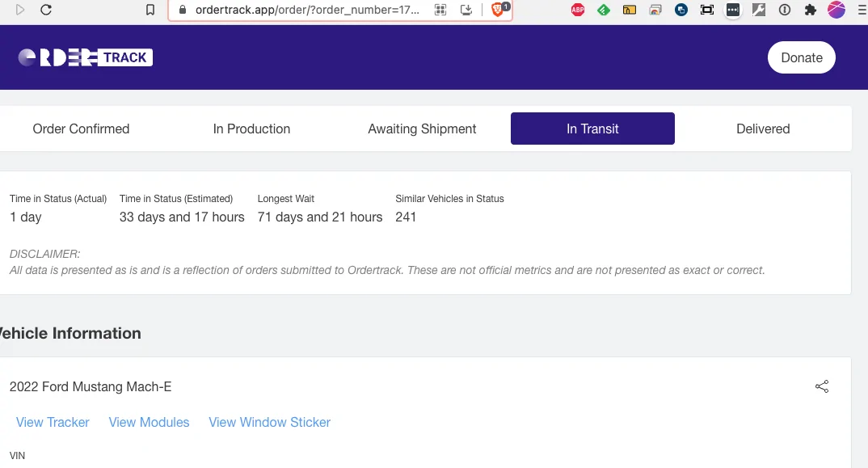Open the Delivered status tab
868x468 pixels.
(x=763, y=129)
